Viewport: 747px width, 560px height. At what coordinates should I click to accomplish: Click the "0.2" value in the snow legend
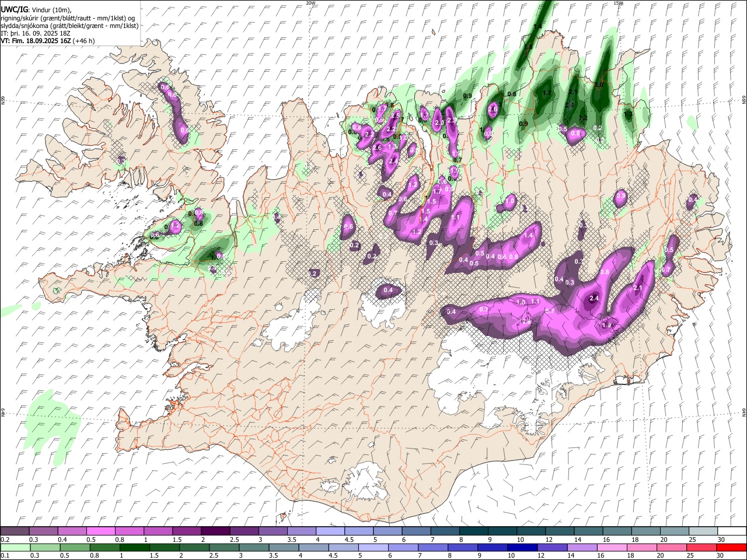(x=5, y=540)
